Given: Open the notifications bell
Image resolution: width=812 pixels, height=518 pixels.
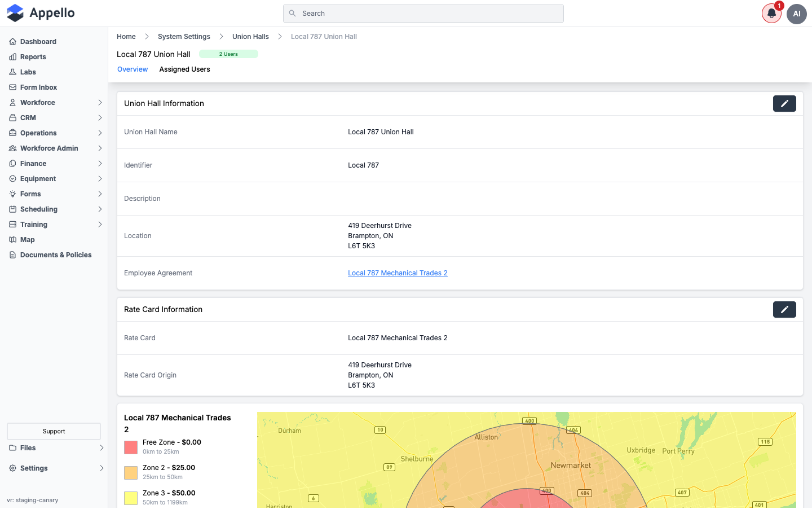Looking at the screenshot, I should click(x=771, y=14).
